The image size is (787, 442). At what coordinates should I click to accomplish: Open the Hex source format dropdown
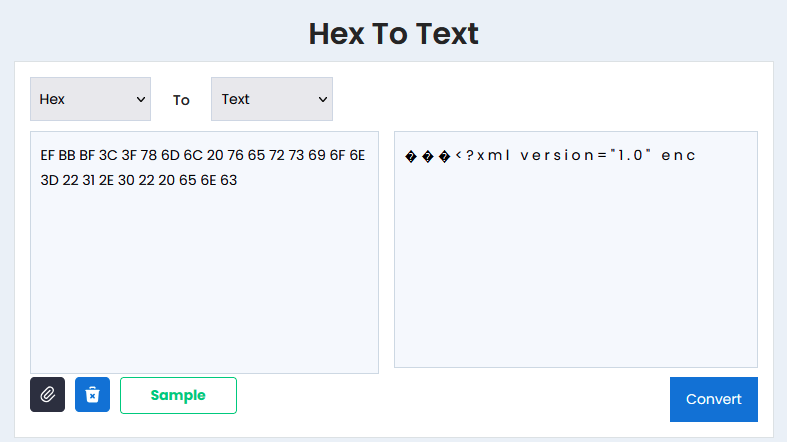(x=90, y=99)
